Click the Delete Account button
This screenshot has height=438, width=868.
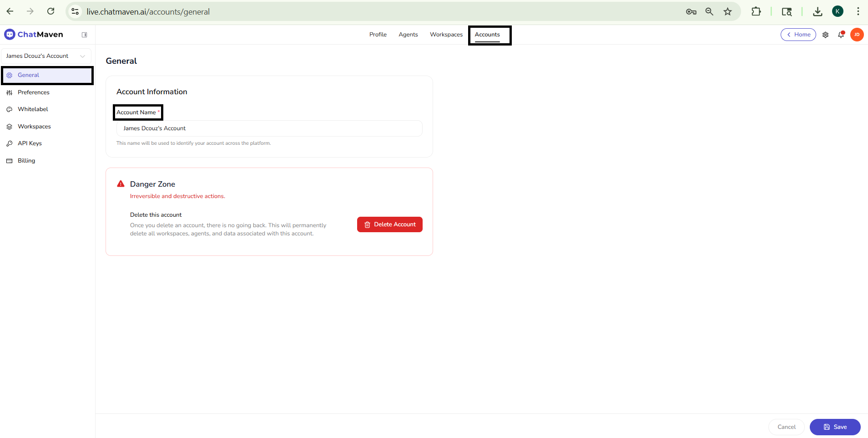(389, 224)
